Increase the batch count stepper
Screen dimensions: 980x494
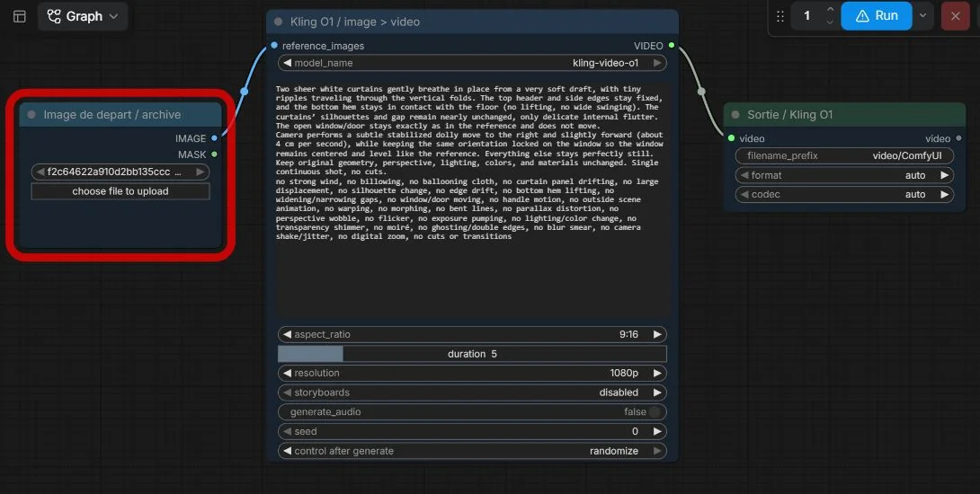click(x=830, y=9)
